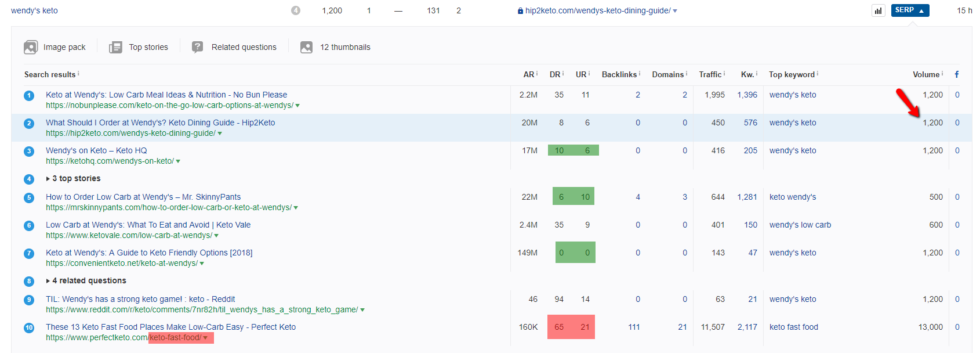Open dropdown arrow after ketovale.com URL
Screen dimensions: 980x353
pyautogui.click(x=216, y=236)
